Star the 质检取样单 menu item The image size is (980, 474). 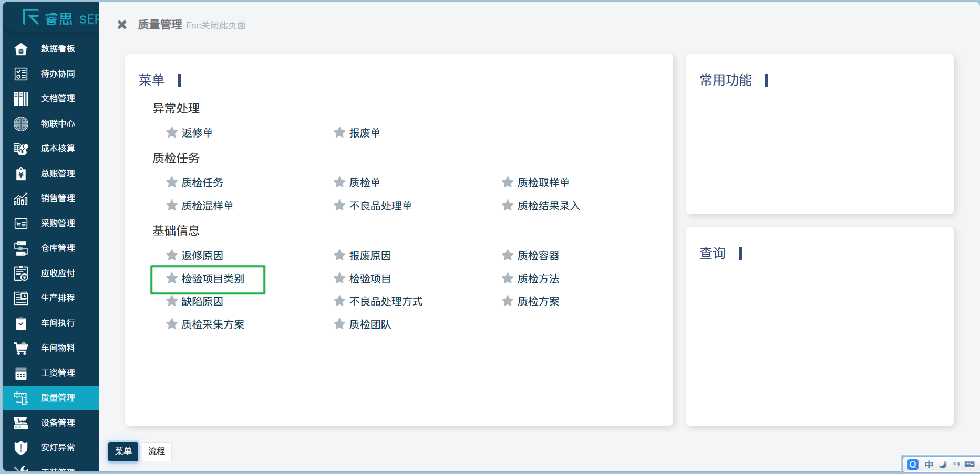coord(507,182)
